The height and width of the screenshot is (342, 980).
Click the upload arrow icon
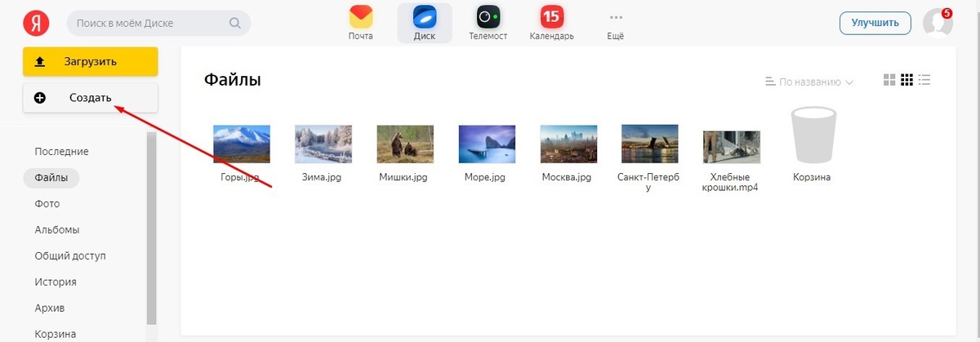pyautogui.click(x=40, y=62)
